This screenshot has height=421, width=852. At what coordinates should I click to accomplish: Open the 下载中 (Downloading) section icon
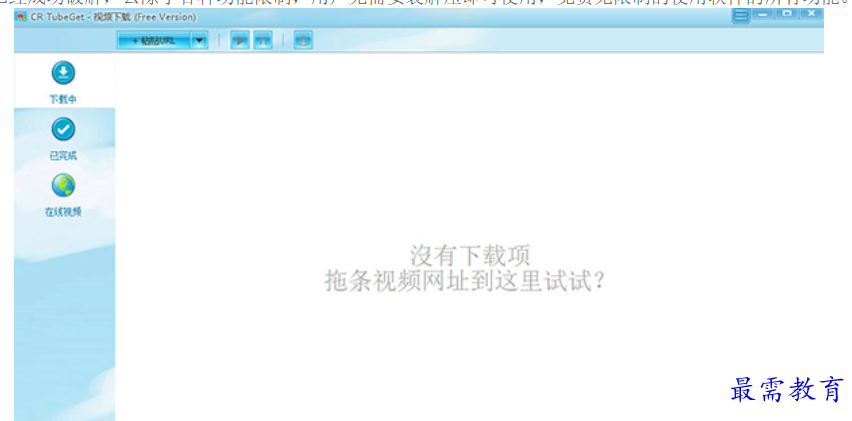(63, 73)
